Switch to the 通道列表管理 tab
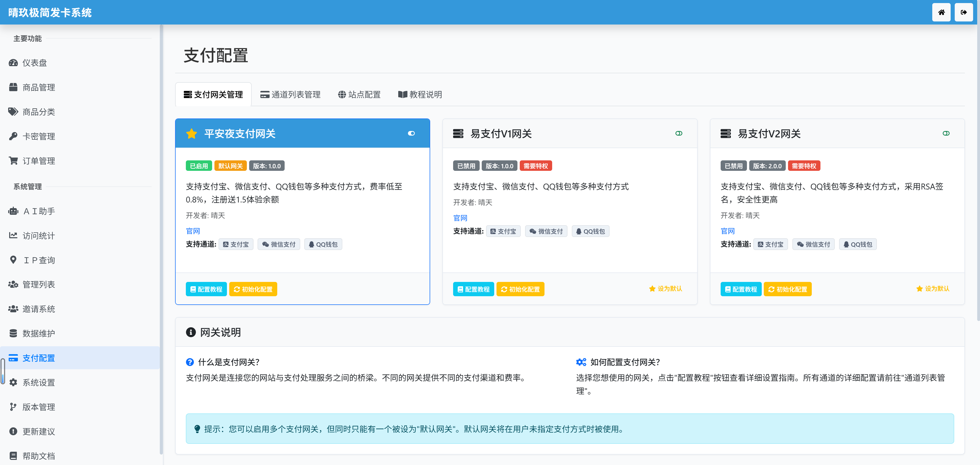Viewport: 980px width, 465px height. (290, 94)
